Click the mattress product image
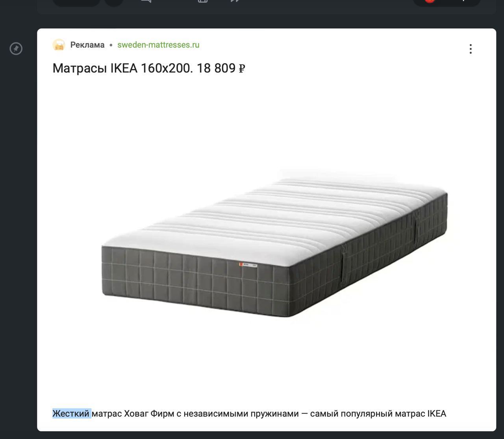This screenshot has height=439, width=504. [x=274, y=243]
